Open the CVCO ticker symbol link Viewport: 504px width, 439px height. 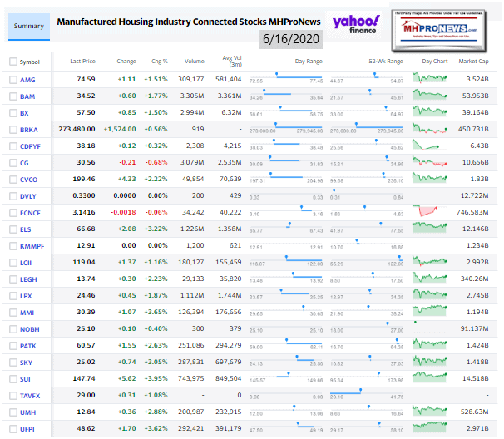tap(30, 179)
